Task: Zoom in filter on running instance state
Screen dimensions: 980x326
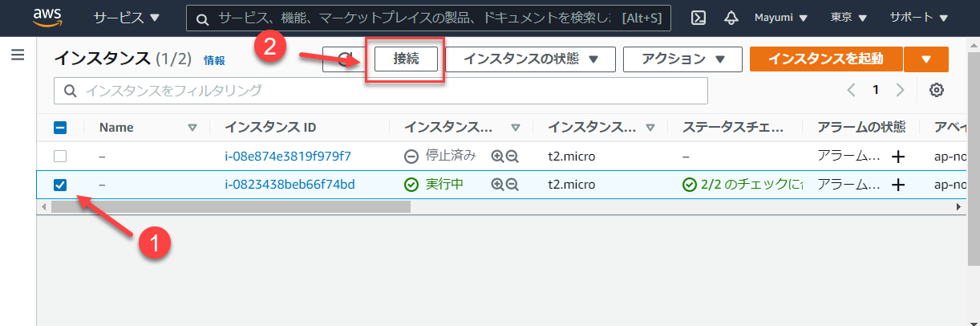Action: (x=497, y=185)
